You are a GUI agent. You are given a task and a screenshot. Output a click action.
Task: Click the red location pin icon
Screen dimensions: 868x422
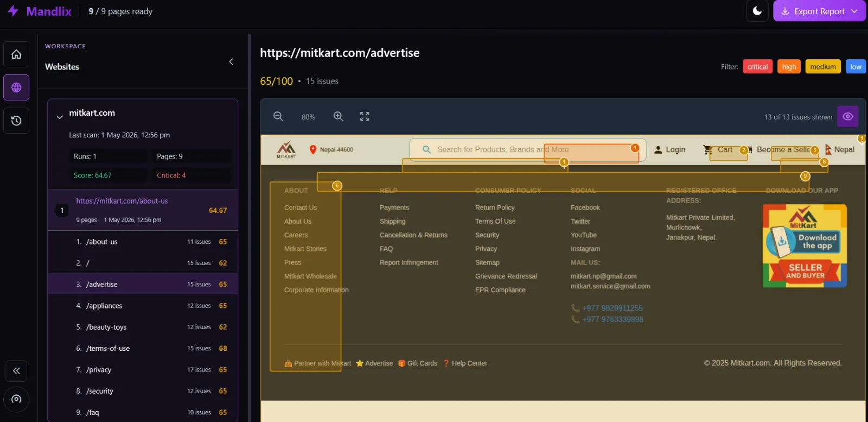tap(312, 149)
